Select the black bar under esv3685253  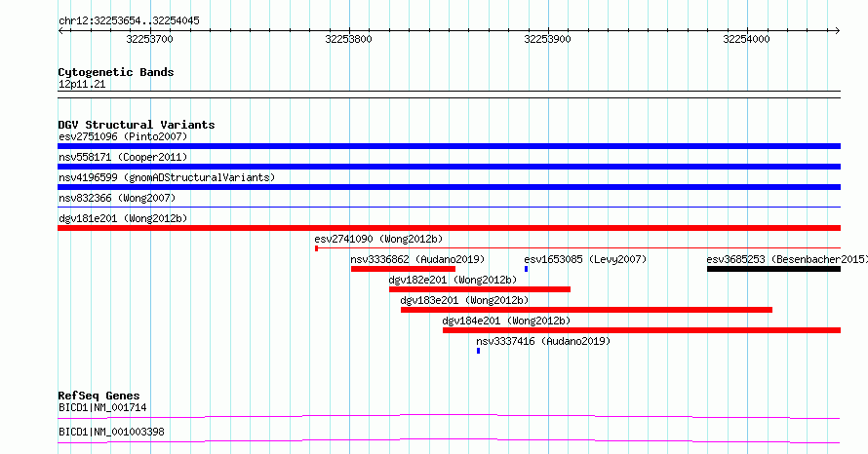774,269
